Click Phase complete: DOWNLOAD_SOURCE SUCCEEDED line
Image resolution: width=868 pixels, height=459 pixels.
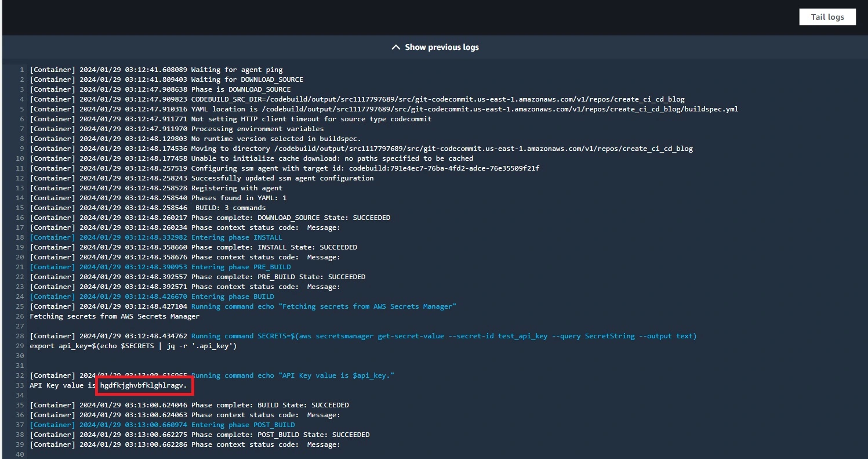tap(210, 218)
